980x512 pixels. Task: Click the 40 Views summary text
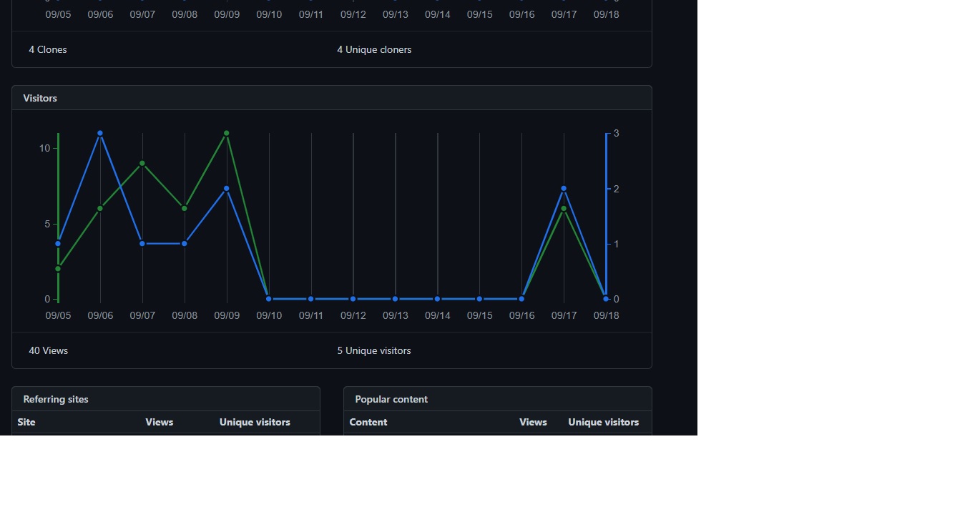point(48,350)
